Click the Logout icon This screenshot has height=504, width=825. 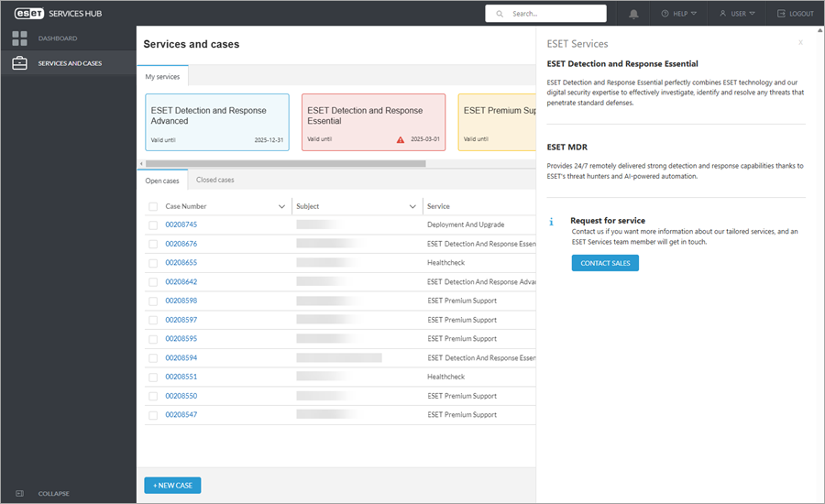click(x=782, y=14)
